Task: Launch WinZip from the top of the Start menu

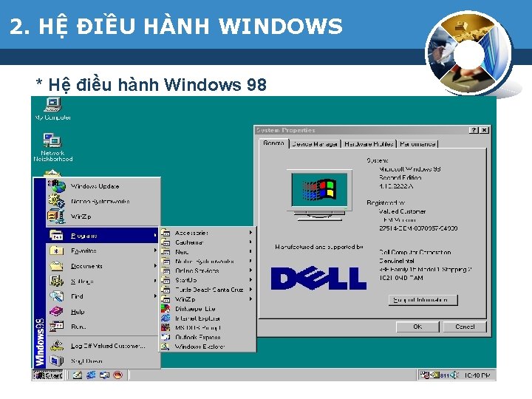Action: 103,216
